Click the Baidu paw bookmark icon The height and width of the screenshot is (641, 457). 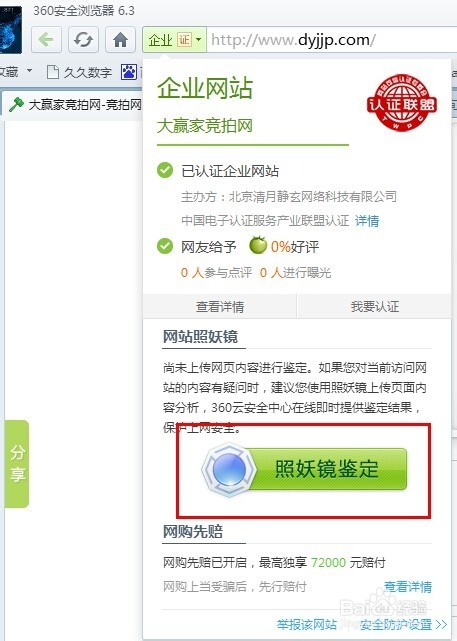pyautogui.click(x=128, y=72)
